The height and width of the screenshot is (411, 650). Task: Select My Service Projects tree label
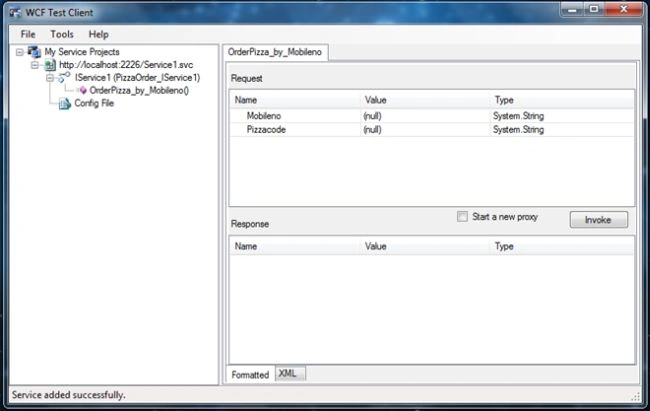click(82, 52)
